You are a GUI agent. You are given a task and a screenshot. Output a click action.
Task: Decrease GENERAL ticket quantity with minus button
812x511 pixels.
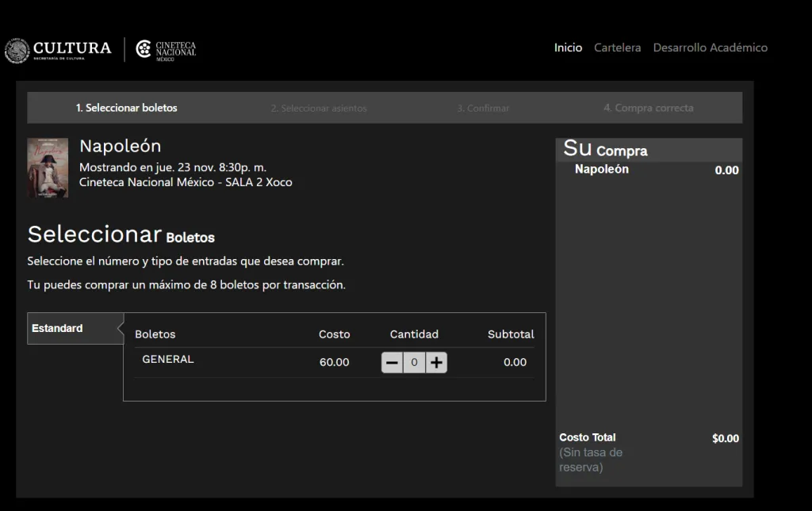pyautogui.click(x=393, y=362)
